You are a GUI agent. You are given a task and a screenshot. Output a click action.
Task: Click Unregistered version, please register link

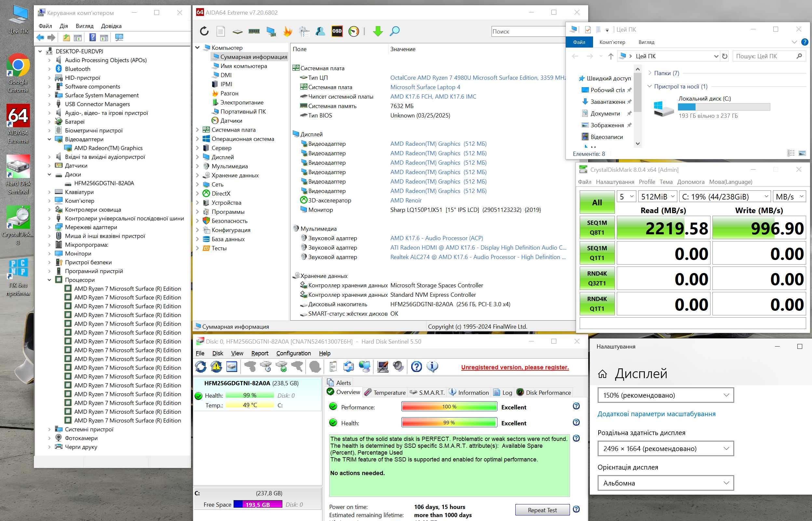click(515, 367)
